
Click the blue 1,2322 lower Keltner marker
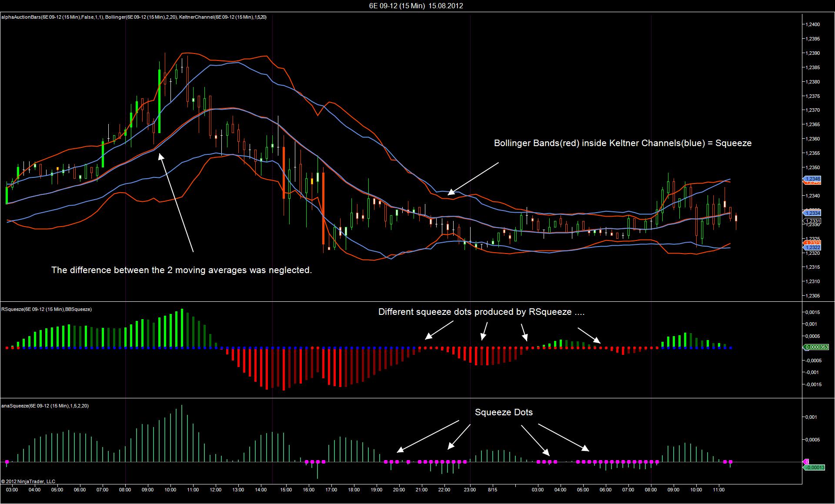[812, 247]
